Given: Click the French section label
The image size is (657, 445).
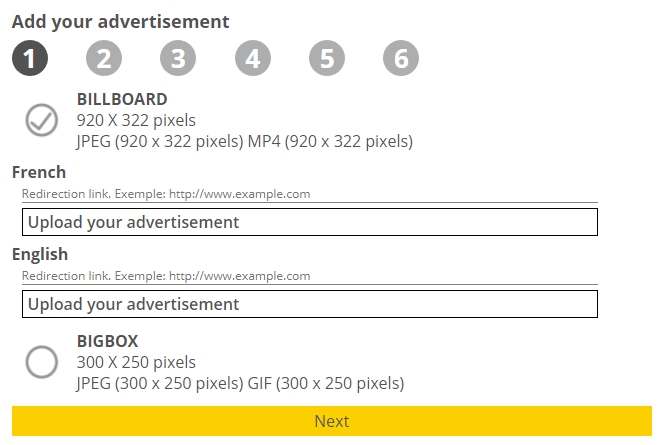Looking at the screenshot, I should pos(39,172).
